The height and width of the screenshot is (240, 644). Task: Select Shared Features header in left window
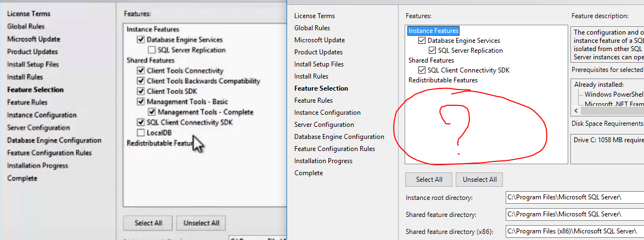tap(150, 60)
